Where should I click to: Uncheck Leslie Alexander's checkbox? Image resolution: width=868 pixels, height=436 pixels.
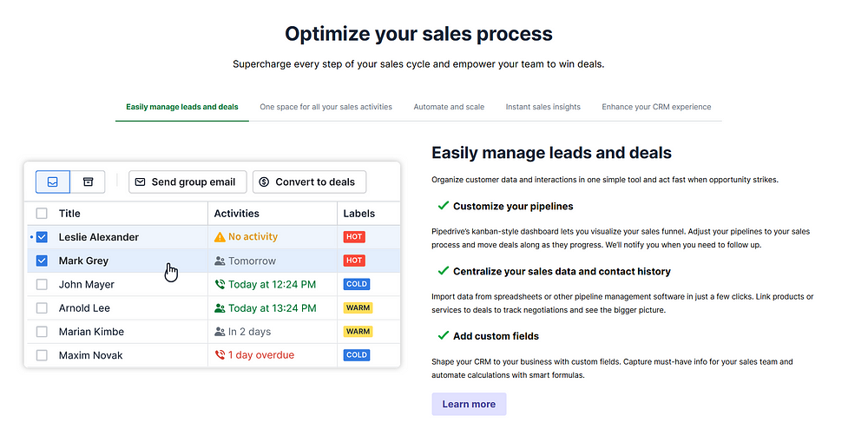(x=42, y=237)
